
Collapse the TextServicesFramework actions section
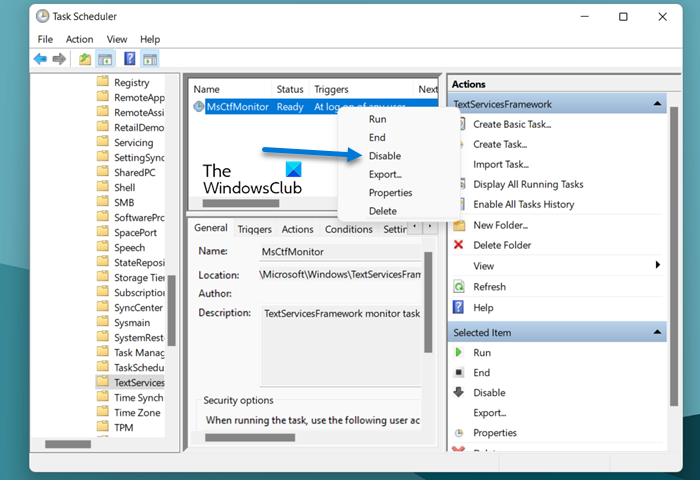click(657, 104)
